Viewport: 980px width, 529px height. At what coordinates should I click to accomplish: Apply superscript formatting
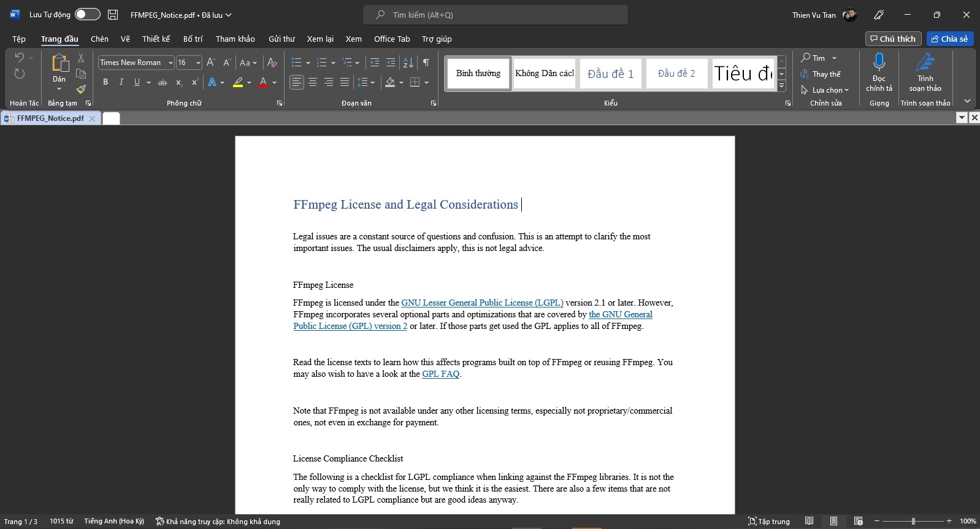click(x=194, y=82)
